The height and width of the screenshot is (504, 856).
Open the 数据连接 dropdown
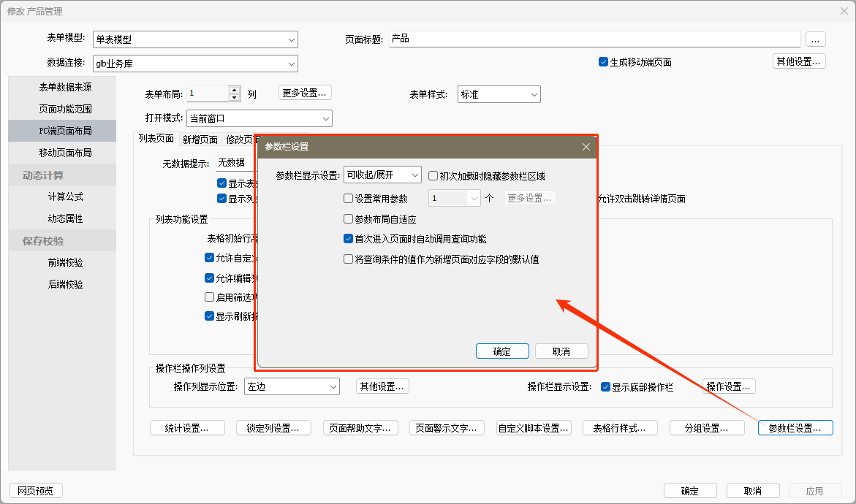(195, 64)
